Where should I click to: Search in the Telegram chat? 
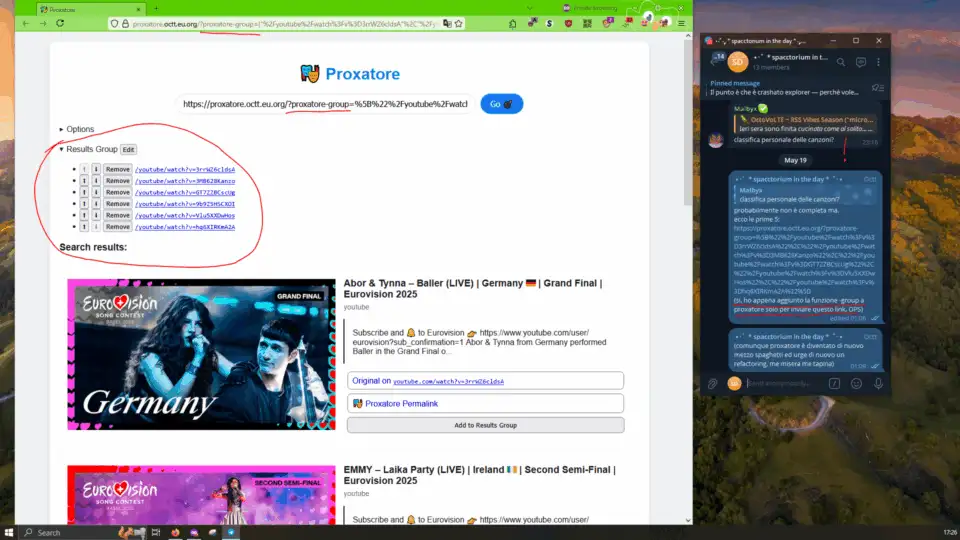[841, 62]
